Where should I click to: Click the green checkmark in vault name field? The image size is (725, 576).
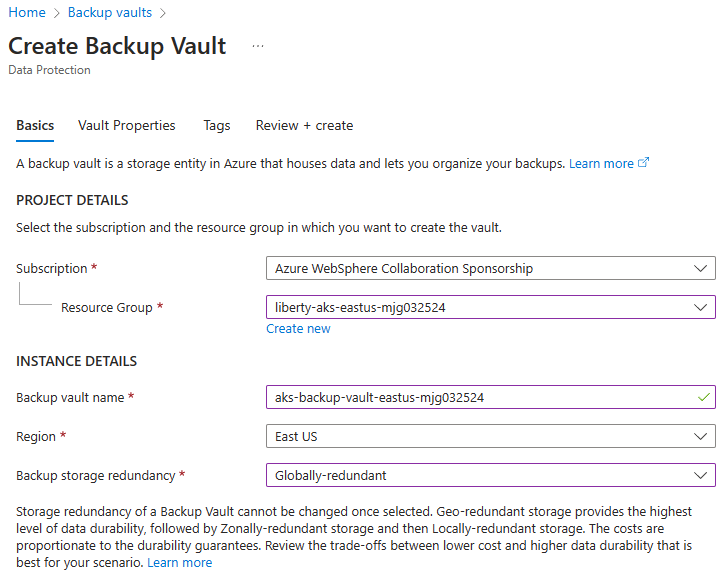click(x=703, y=397)
